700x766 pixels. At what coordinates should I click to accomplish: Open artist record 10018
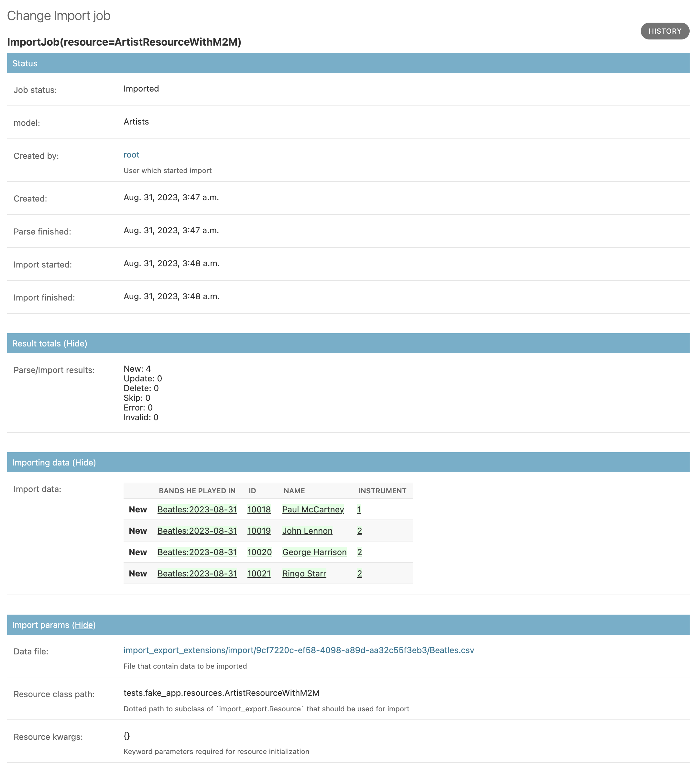point(259,509)
